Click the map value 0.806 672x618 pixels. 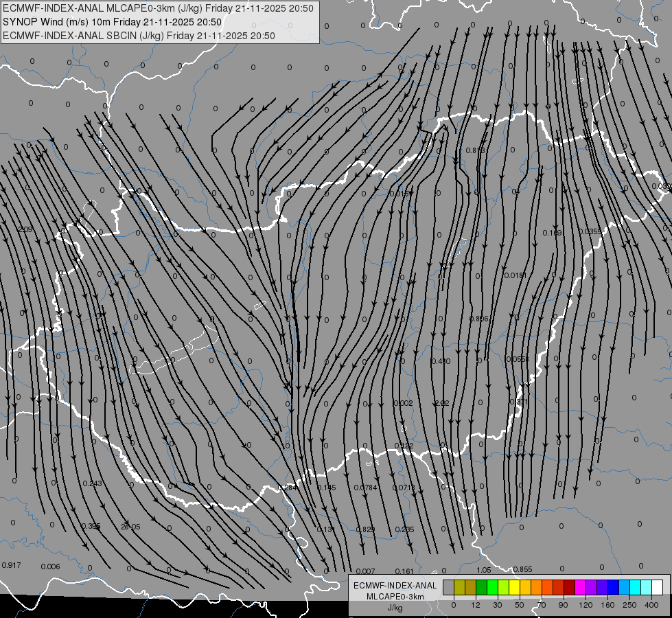478,319
